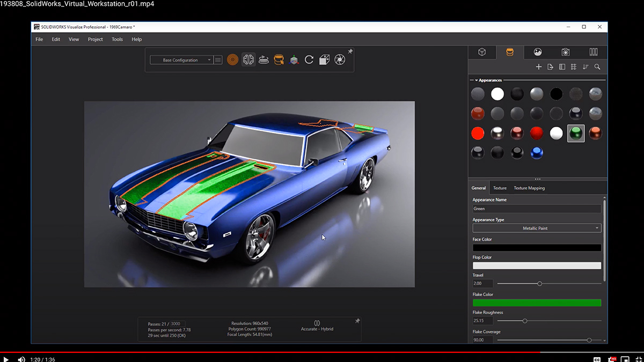Click the plus icon to add appearance

coord(539,67)
